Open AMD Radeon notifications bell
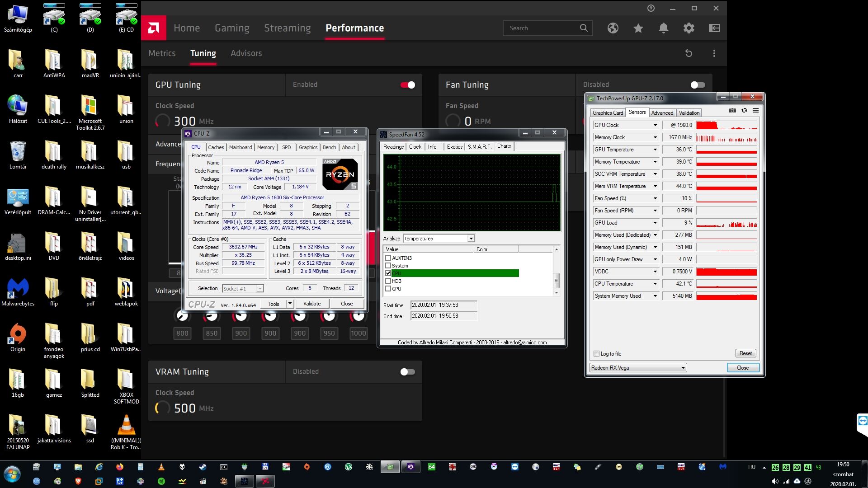 [663, 28]
